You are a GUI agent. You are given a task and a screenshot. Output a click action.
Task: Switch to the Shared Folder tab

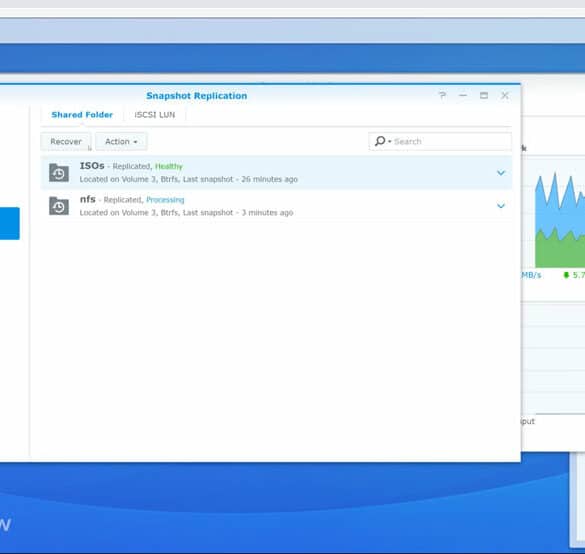pos(82,115)
